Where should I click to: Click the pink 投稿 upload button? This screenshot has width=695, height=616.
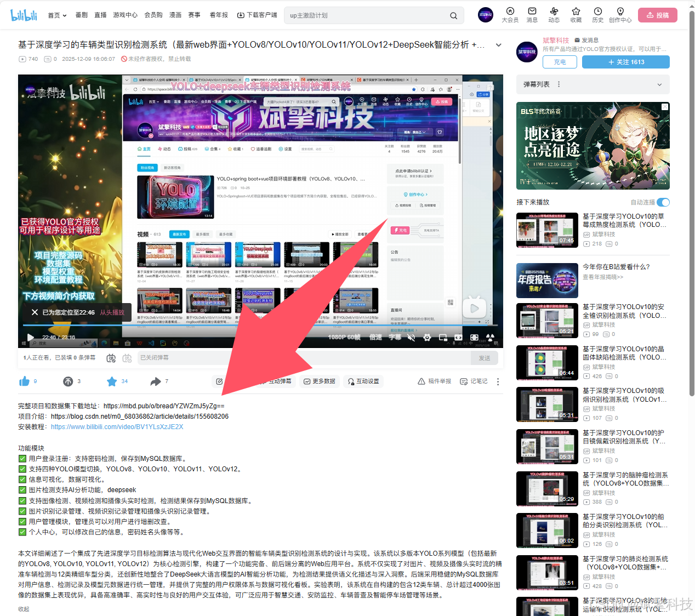pos(658,15)
